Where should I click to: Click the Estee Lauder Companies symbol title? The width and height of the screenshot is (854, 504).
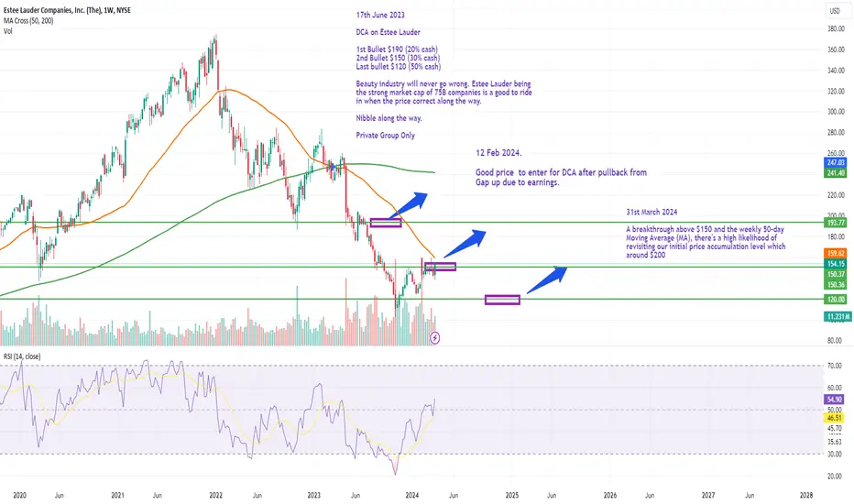point(67,10)
